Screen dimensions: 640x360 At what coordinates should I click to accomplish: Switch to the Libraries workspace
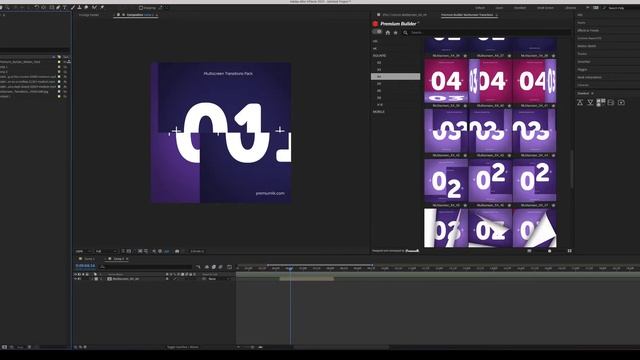[x=571, y=8]
